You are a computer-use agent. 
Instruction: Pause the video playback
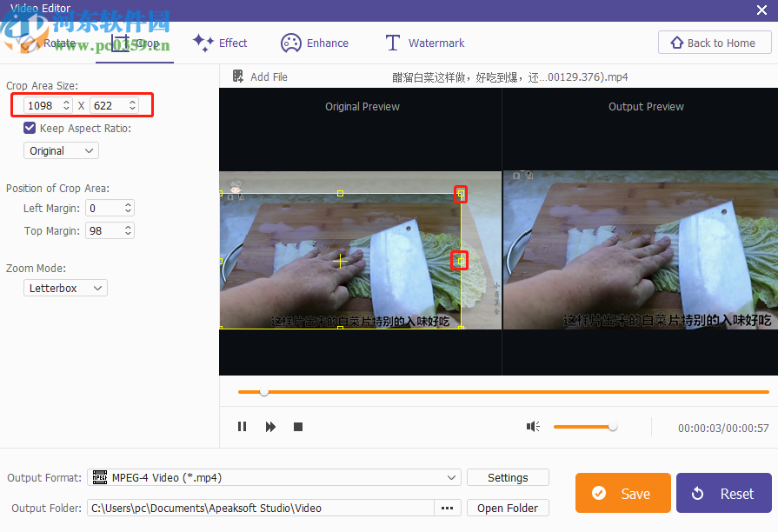pos(242,426)
